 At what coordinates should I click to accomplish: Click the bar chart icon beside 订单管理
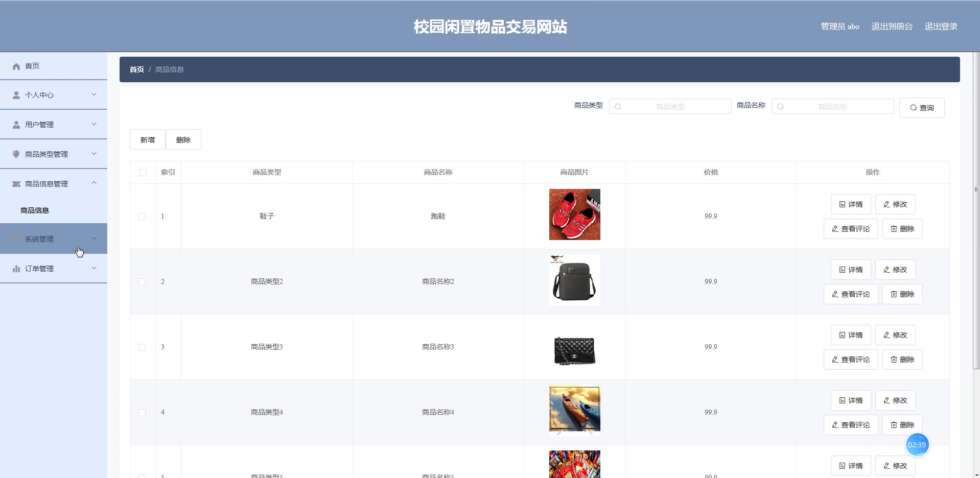pyautogui.click(x=16, y=269)
